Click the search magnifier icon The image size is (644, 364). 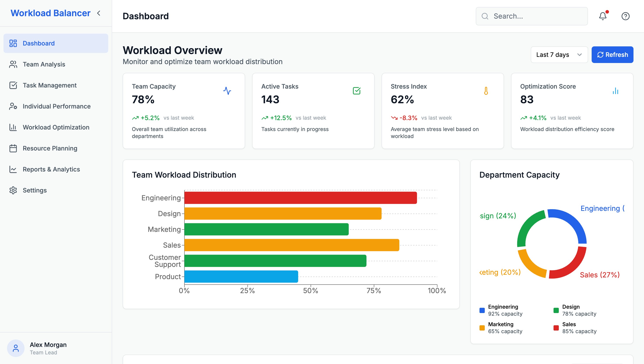pos(485,16)
